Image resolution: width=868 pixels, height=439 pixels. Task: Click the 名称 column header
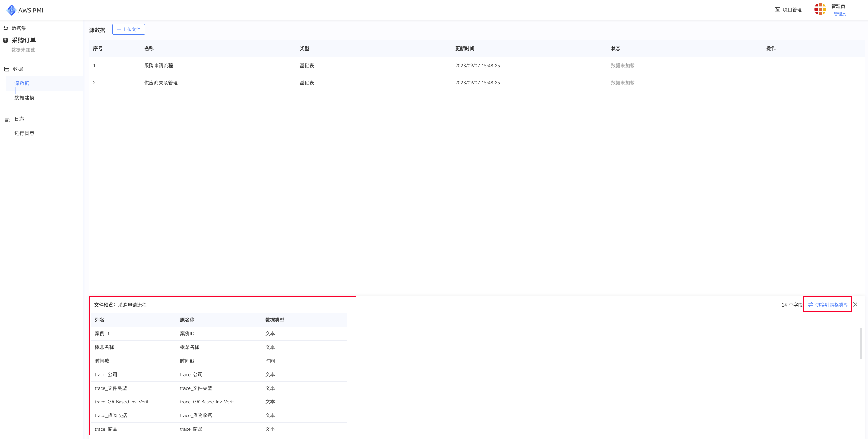[149, 48]
